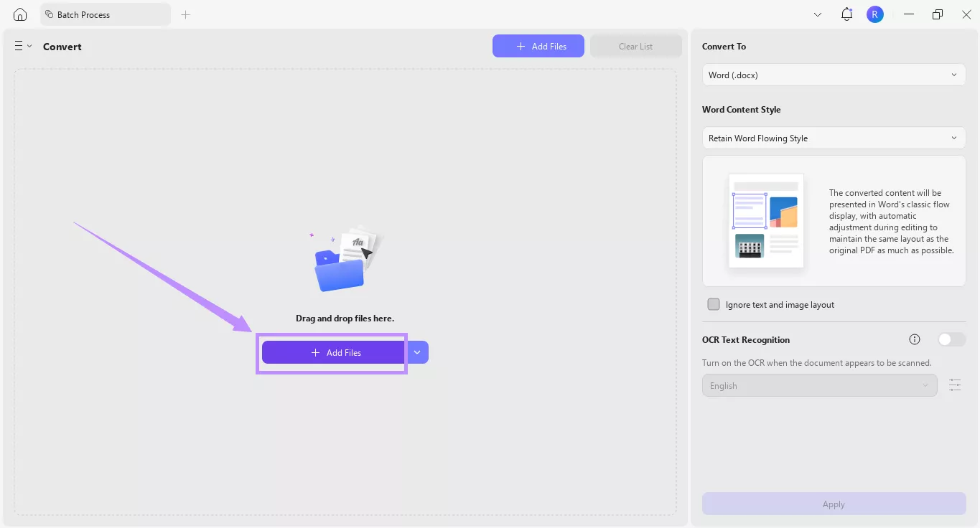Open the OCR advanced settings icon
Viewport: 980px width, 528px height.
955,385
